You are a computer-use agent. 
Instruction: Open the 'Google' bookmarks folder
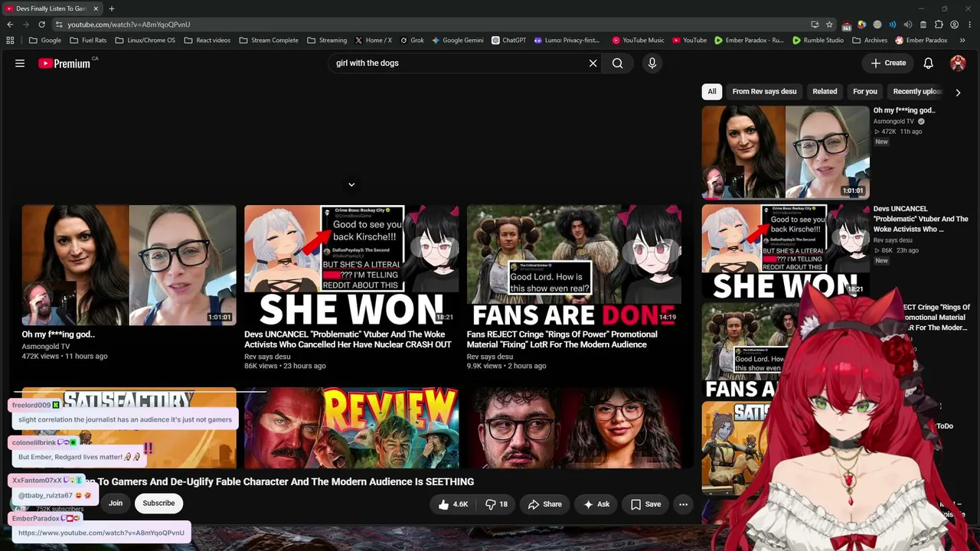(x=45, y=41)
